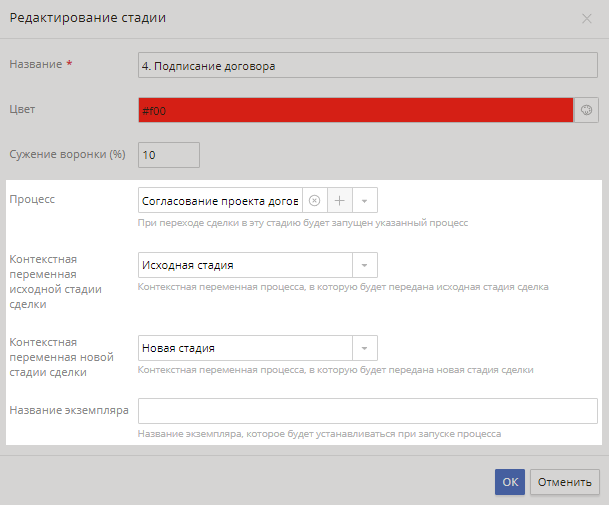Confirm the changes with the OK button
This screenshot has height=505, width=609.
[510, 482]
